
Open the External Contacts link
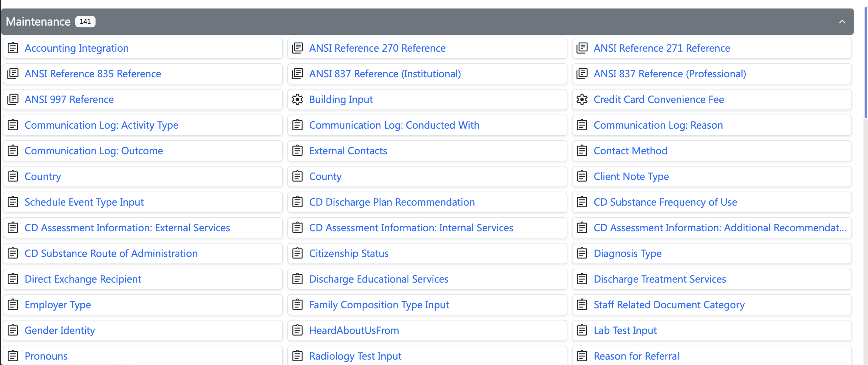tap(348, 151)
